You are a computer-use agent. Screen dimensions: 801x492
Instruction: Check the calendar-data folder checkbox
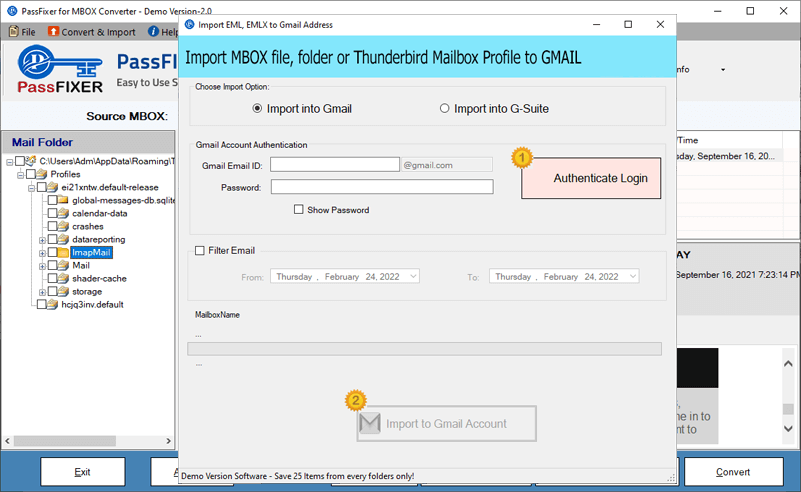pos(52,213)
